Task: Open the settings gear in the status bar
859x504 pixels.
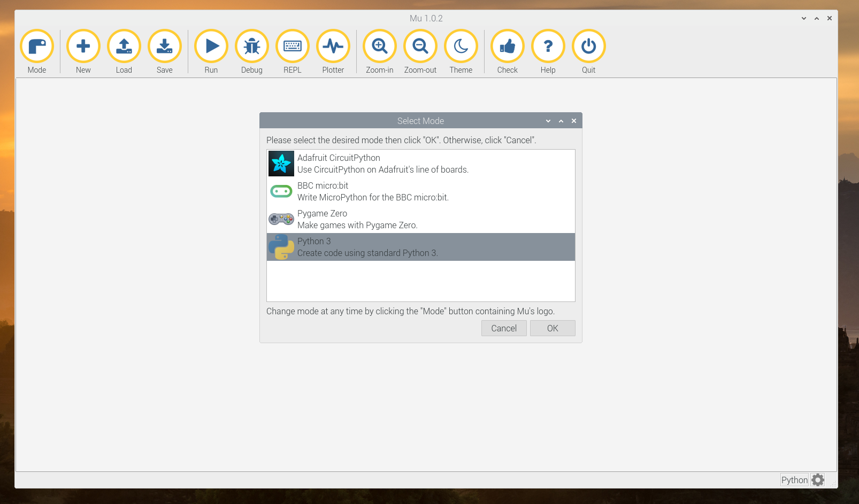Action: click(817, 479)
